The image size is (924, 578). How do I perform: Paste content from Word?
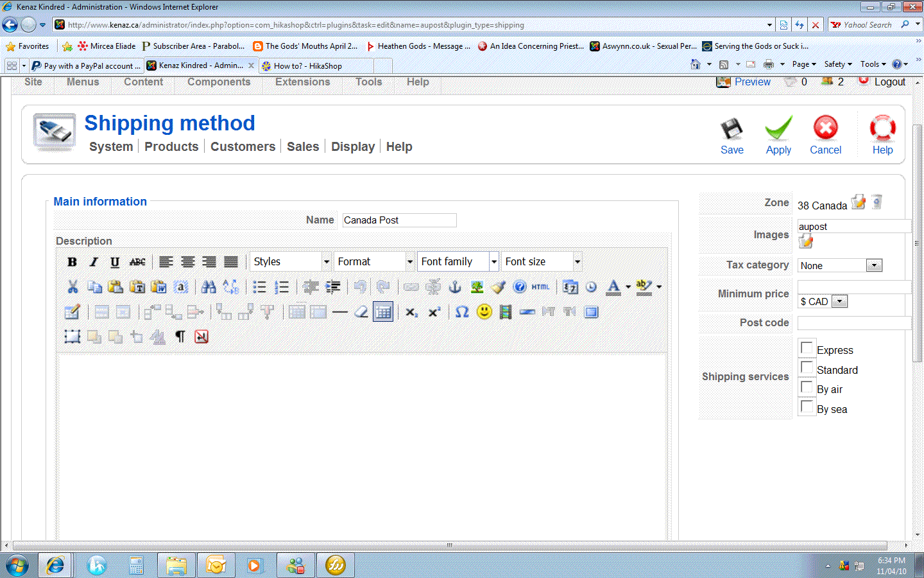(159, 287)
